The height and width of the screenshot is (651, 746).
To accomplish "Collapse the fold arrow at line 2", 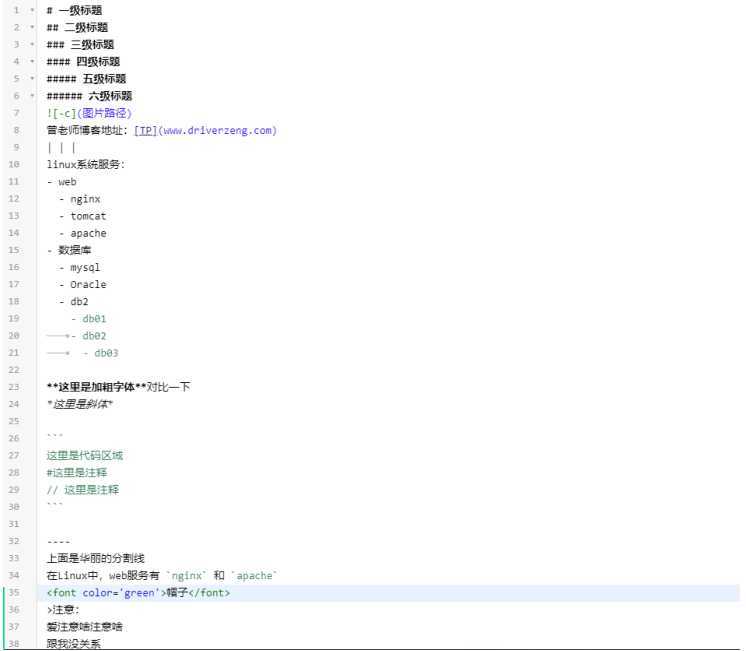I will click(32, 27).
